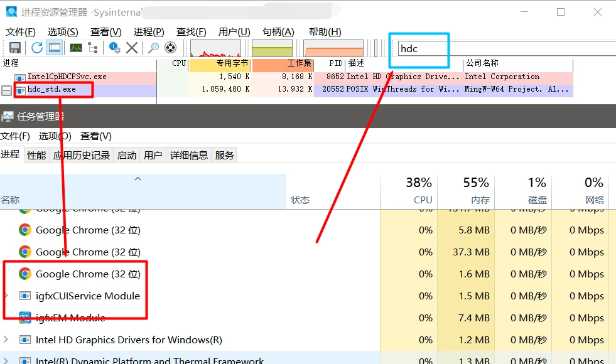Toggle the lower pane view icon
The image size is (616, 364).
pyautogui.click(x=55, y=48)
